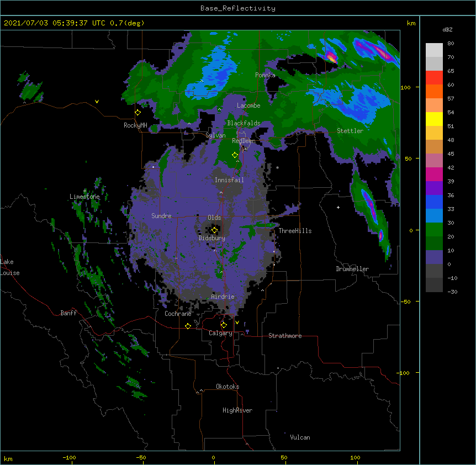Click the Airdrie city label
The width and height of the screenshot is (476, 465).
pyautogui.click(x=223, y=297)
